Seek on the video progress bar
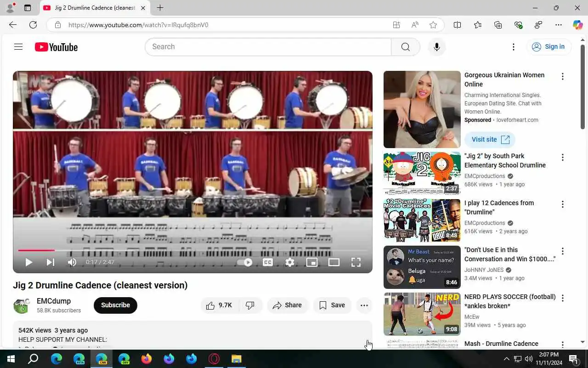This screenshot has width=588, height=368. pos(192,250)
